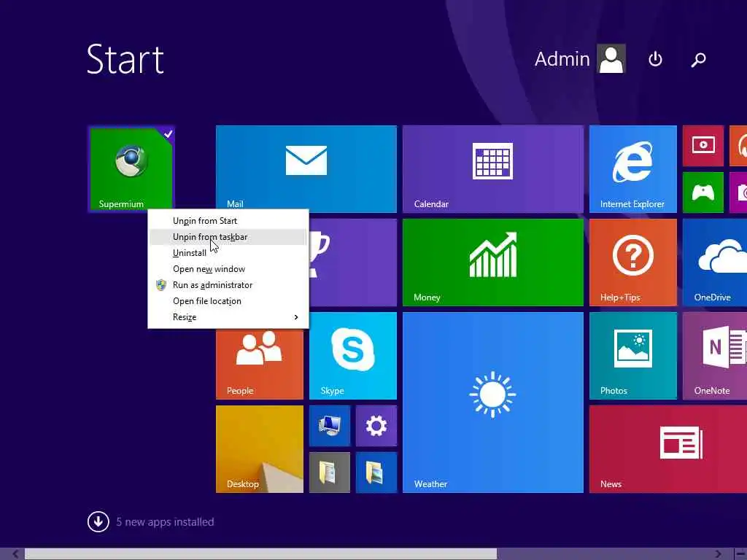
Task: Open the This PC computer tile
Action: 329,426
